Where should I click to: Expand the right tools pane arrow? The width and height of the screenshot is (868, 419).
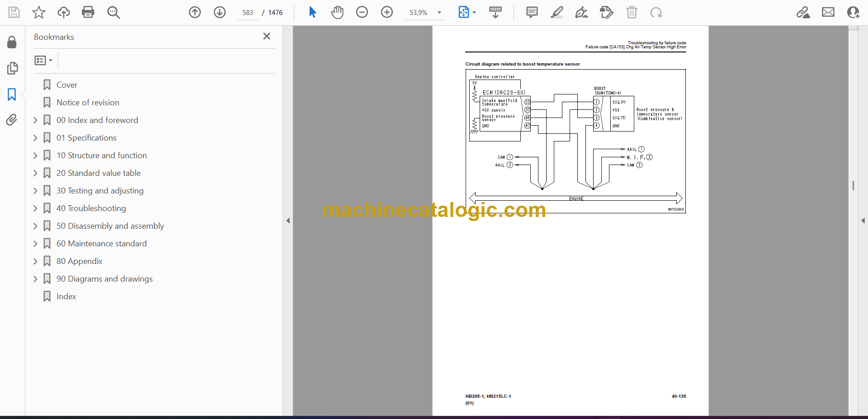(x=863, y=221)
